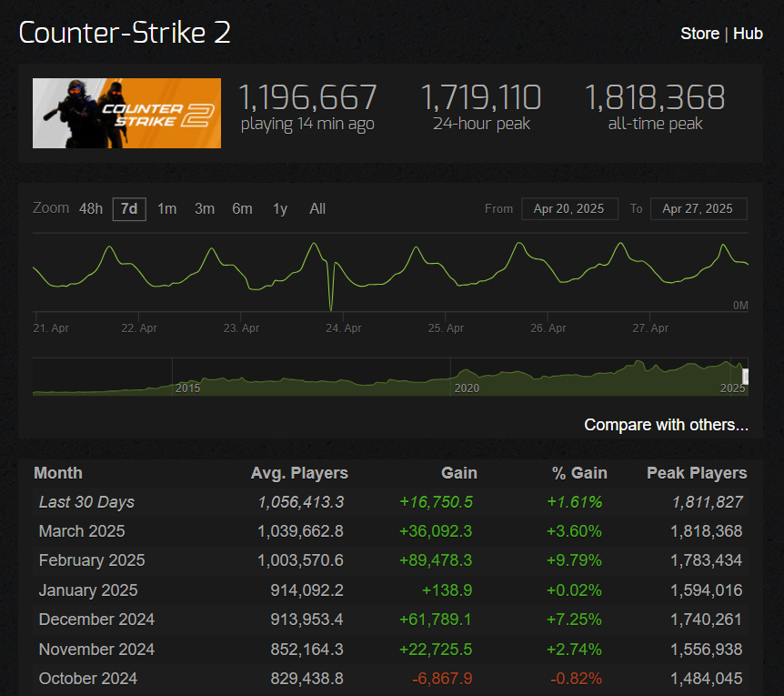This screenshot has height=696, width=784.
Task: Open the Hub link
Action: 748,34
